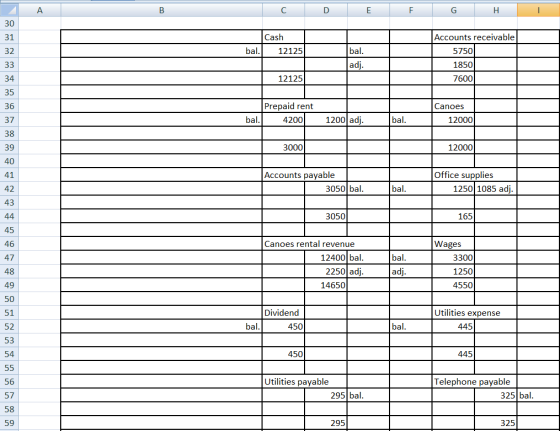560x431 pixels.
Task: Select row 31 header
Action: point(9,37)
